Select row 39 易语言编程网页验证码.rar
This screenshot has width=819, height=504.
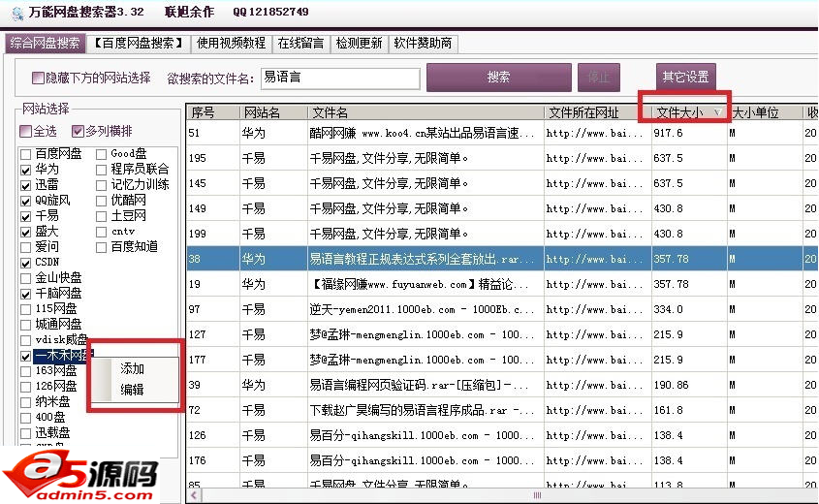point(502,385)
